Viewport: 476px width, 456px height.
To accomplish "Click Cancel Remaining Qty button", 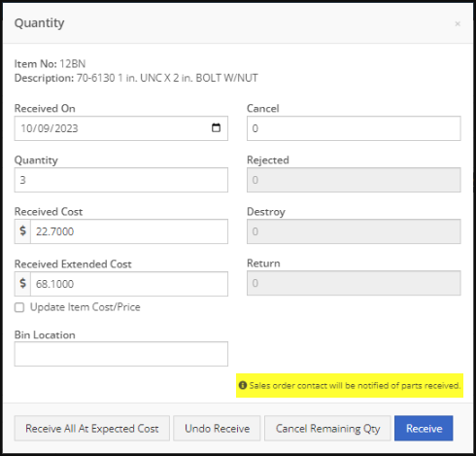I will tap(327, 429).
